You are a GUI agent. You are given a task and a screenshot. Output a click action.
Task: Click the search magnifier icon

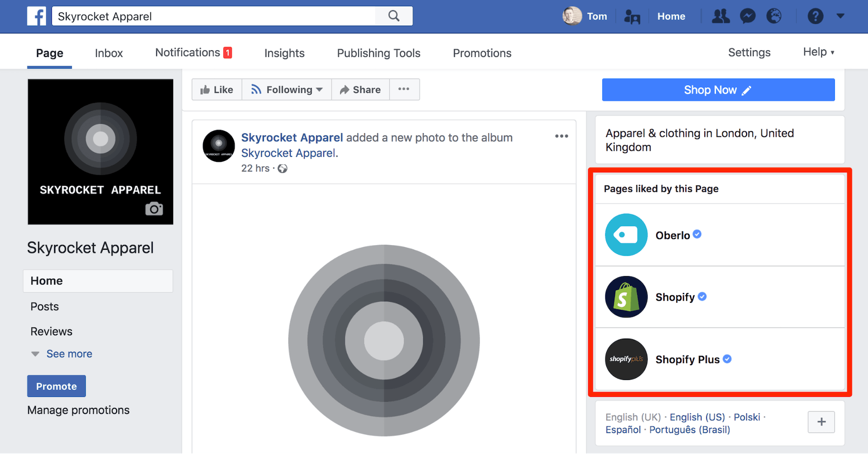point(394,16)
